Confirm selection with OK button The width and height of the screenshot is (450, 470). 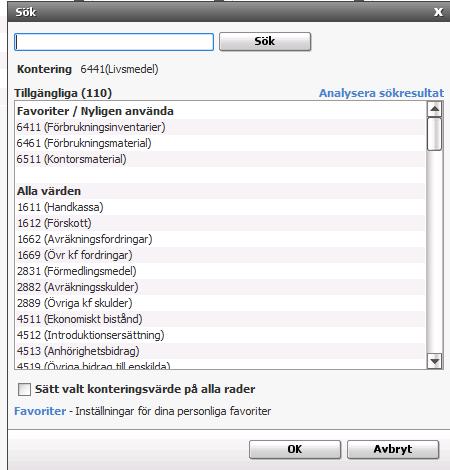tap(295, 449)
